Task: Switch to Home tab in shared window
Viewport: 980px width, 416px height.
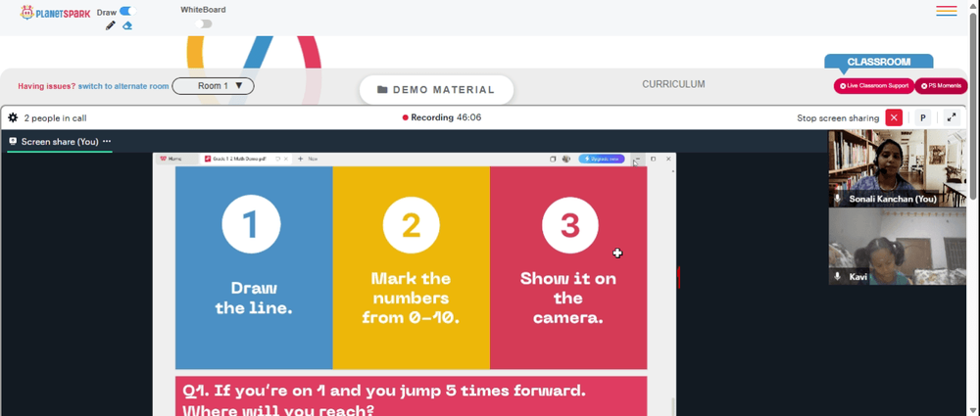Action: point(178,159)
